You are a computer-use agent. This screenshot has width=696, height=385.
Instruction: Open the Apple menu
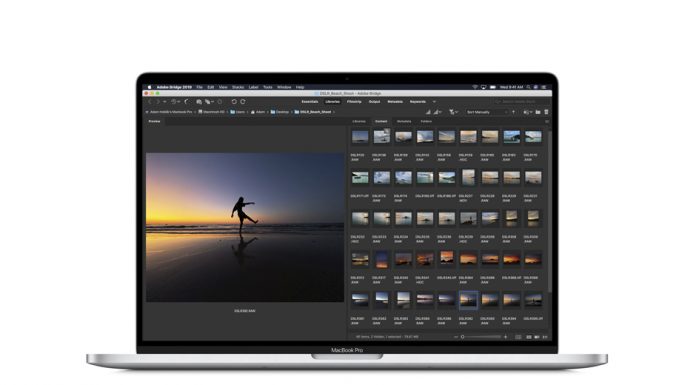click(150, 87)
